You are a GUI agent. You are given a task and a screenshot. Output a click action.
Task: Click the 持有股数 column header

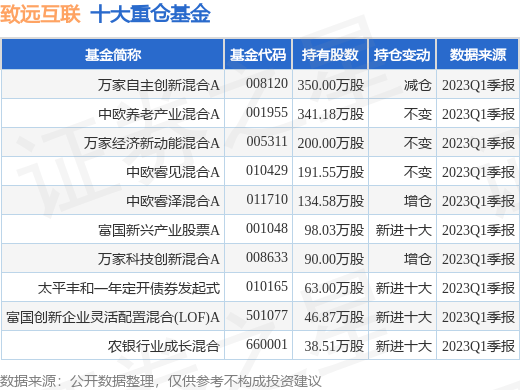tap(330, 55)
